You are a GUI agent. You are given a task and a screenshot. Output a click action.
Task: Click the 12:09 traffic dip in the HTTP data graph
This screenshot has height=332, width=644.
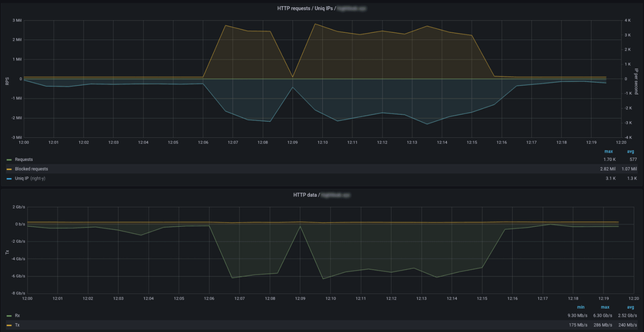tap(300, 226)
